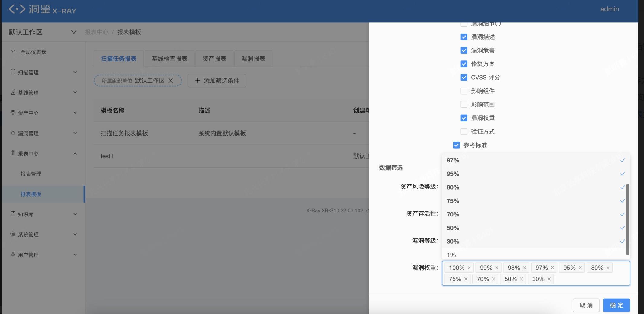Click the dropdown list scrollbar

(x=628, y=219)
